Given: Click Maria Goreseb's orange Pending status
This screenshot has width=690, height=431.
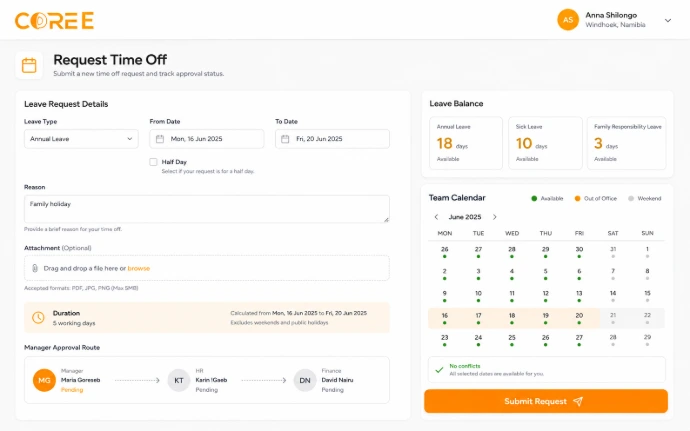Looking at the screenshot, I should [72, 390].
